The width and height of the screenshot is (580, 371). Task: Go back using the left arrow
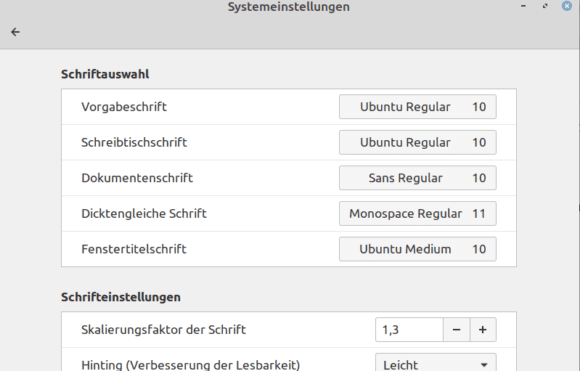[x=15, y=32]
